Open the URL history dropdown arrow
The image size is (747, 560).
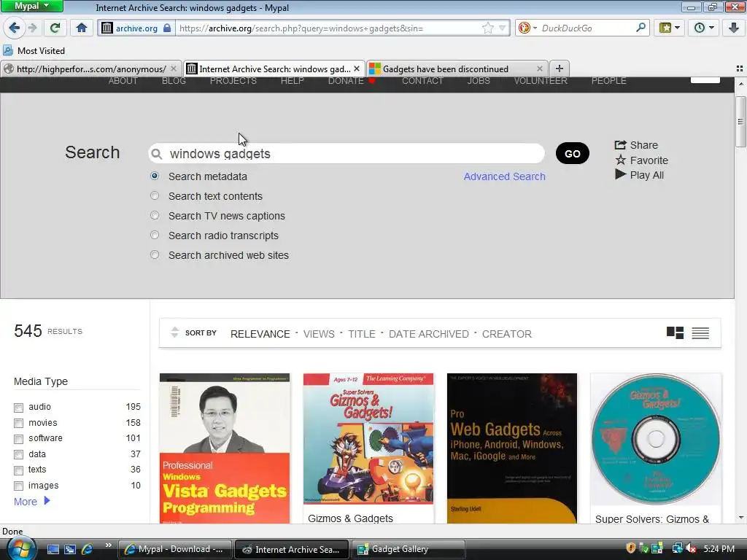click(x=502, y=28)
